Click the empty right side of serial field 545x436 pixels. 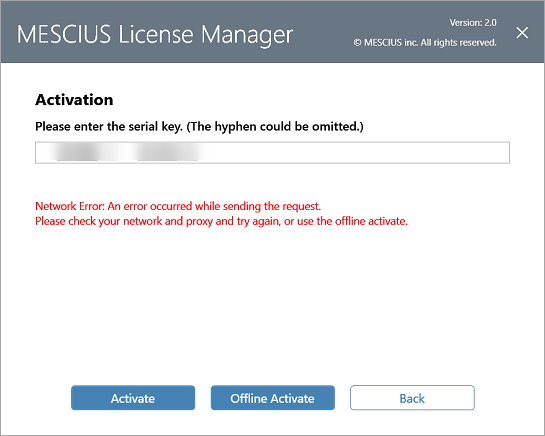(358, 153)
